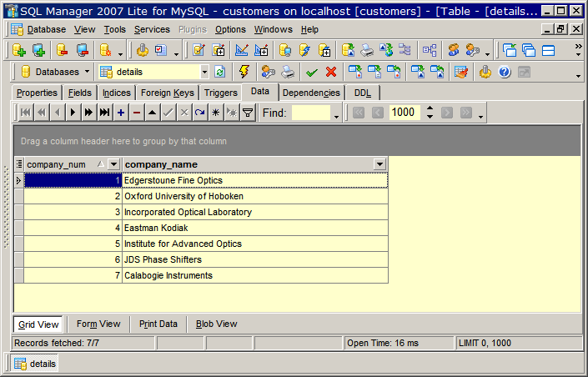Click the bookmark asterisk icon in navigator
This screenshot has width=588, height=377.
pyautogui.click(x=216, y=112)
